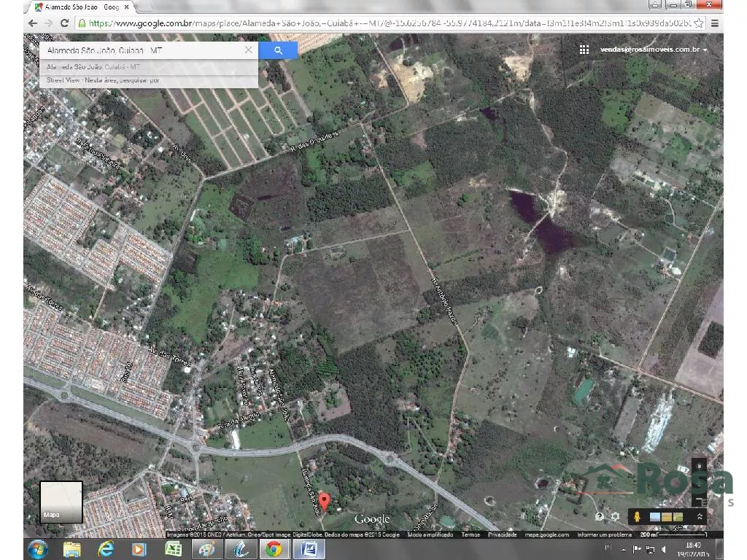
Task: Switch to Mapa view thumbnail
Action: tap(61, 502)
